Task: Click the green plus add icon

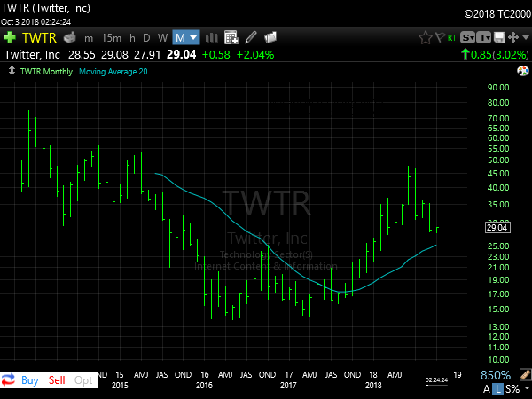Action: pyautogui.click(x=10, y=37)
